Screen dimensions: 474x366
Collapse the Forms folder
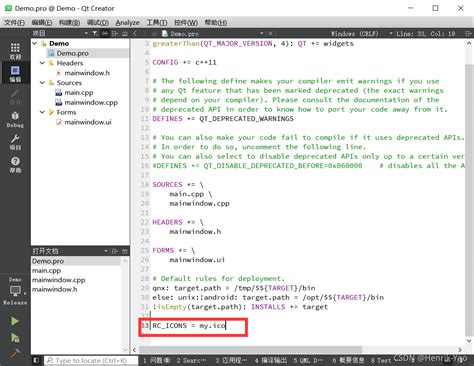(42, 112)
